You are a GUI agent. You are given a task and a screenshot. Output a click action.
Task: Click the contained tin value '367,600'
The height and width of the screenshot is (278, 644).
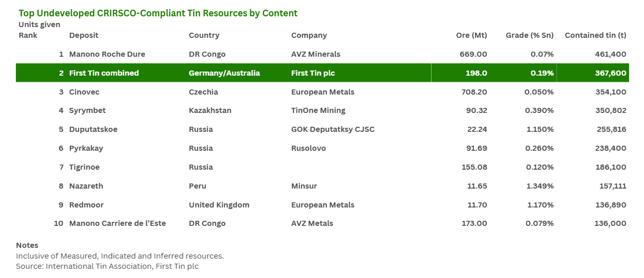611,73
